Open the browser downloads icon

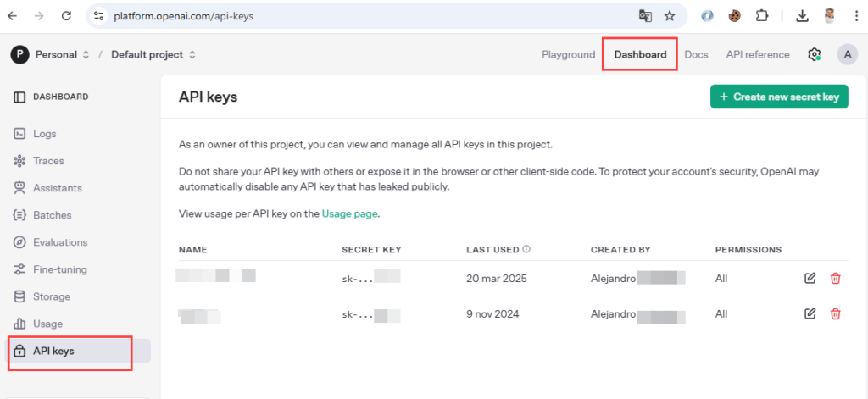802,16
